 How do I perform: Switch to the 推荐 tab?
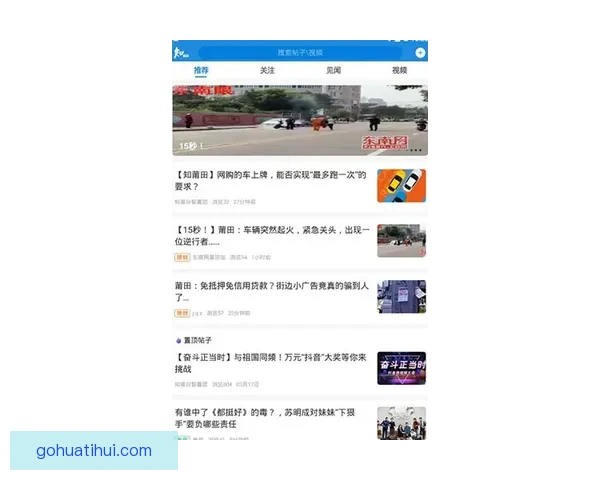201,70
